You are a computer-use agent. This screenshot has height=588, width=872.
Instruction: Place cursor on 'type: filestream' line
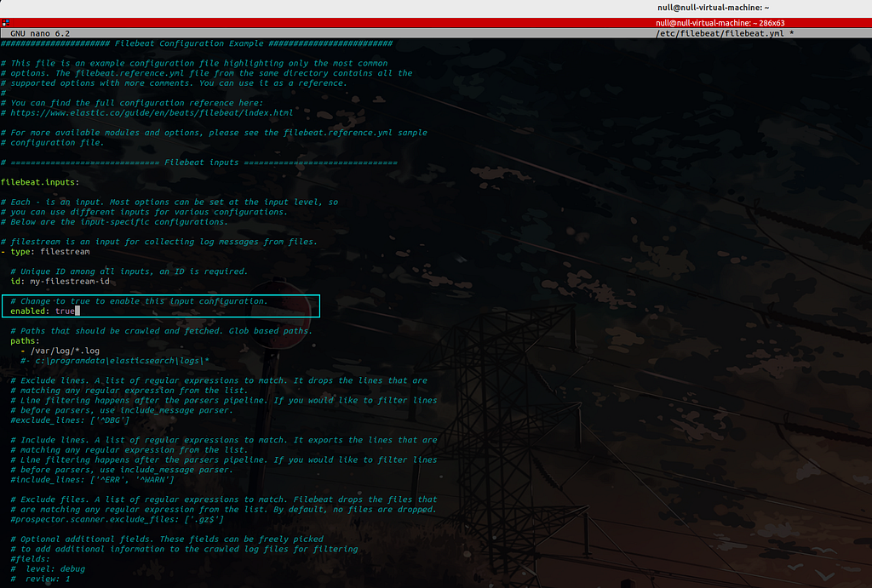tap(45, 252)
